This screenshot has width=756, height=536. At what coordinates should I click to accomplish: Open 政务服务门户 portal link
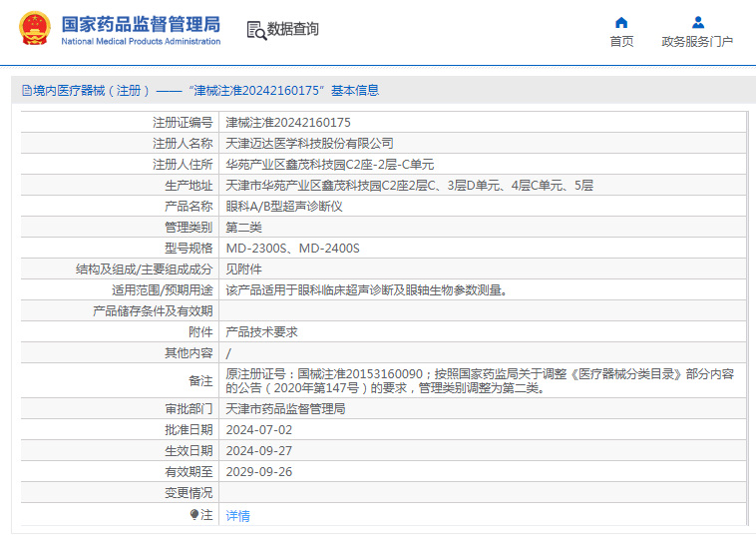click(697, 42)
